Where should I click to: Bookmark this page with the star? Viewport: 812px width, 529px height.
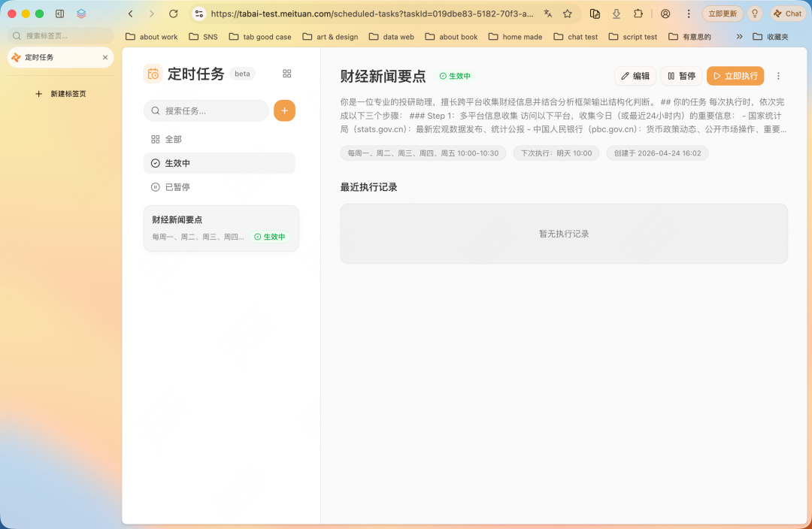click(568, 14)
